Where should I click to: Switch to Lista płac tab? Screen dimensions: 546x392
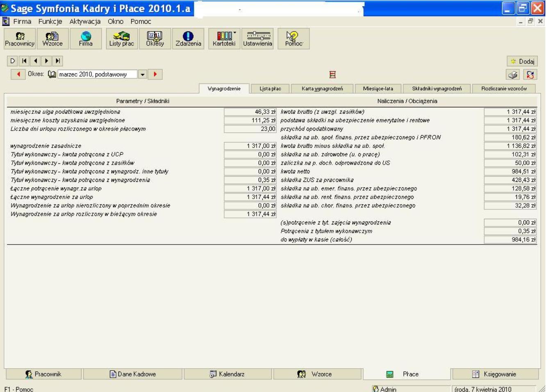click(270, 88)
